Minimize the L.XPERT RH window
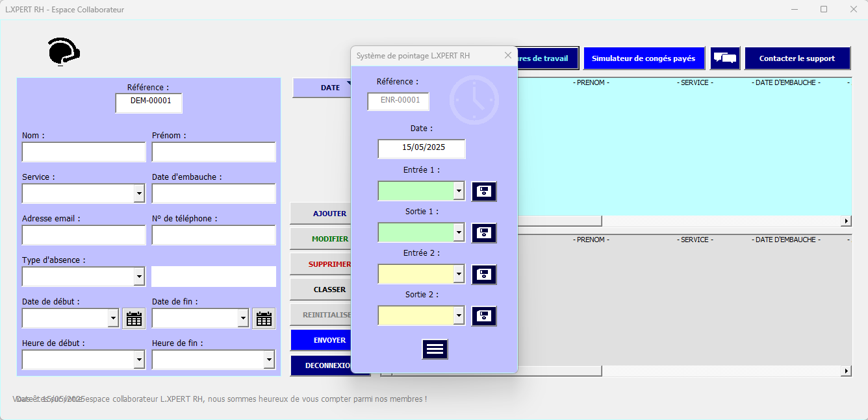This screenshot has height=420, width=868. [x=795, y=9]
